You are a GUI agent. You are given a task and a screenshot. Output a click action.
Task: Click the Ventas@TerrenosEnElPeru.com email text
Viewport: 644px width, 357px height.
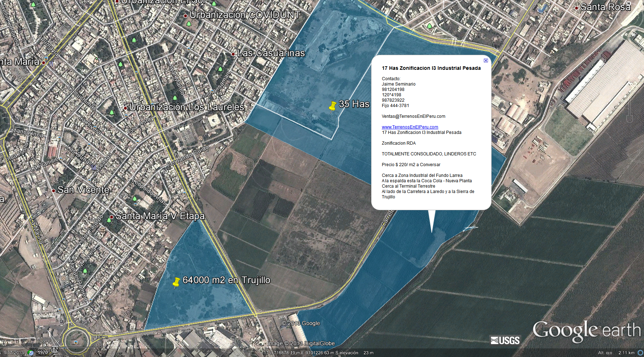(413, 116)
